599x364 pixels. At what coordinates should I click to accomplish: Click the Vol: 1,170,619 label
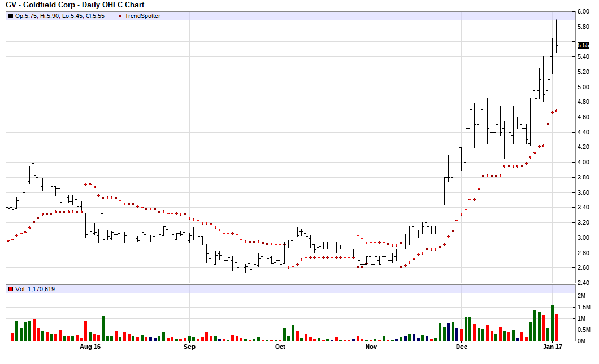(35, 289)
